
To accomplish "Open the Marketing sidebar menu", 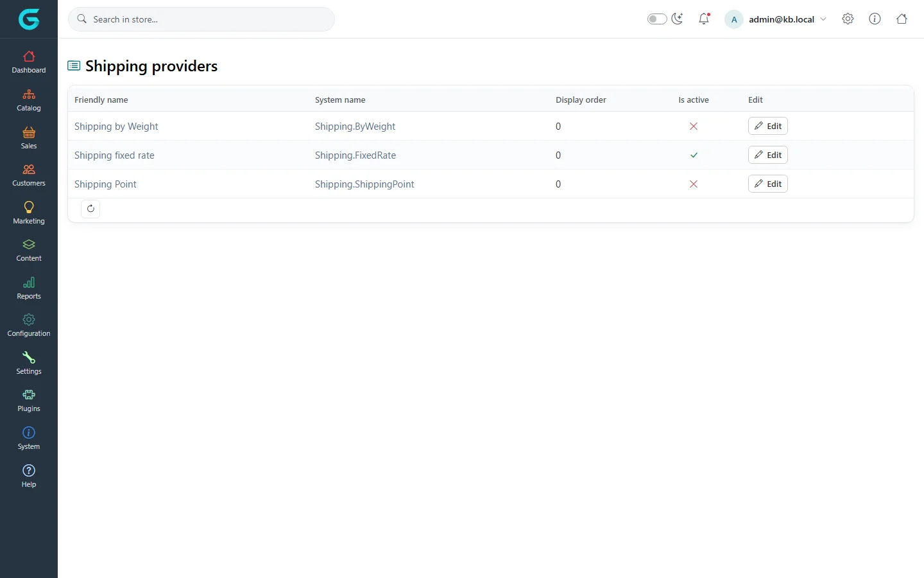I will coord(29,213).
